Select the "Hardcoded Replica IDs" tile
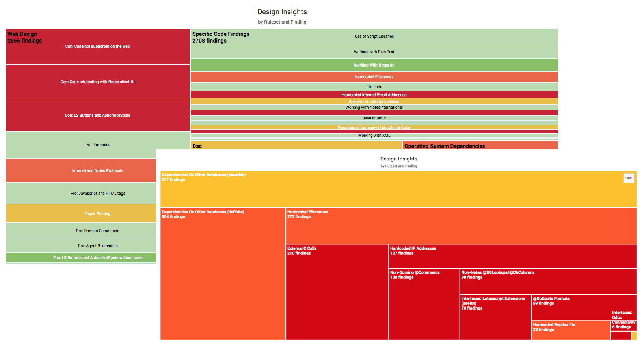Viewport: 644px width, 345px height. point(571,330)
